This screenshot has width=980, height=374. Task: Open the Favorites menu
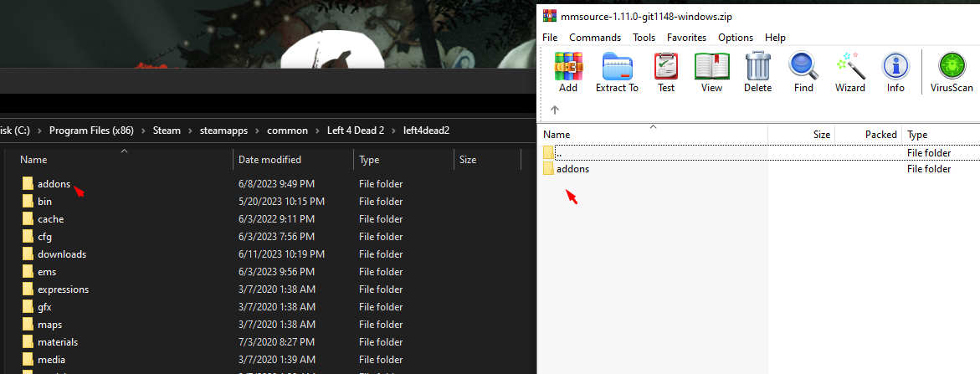[686, 38]
